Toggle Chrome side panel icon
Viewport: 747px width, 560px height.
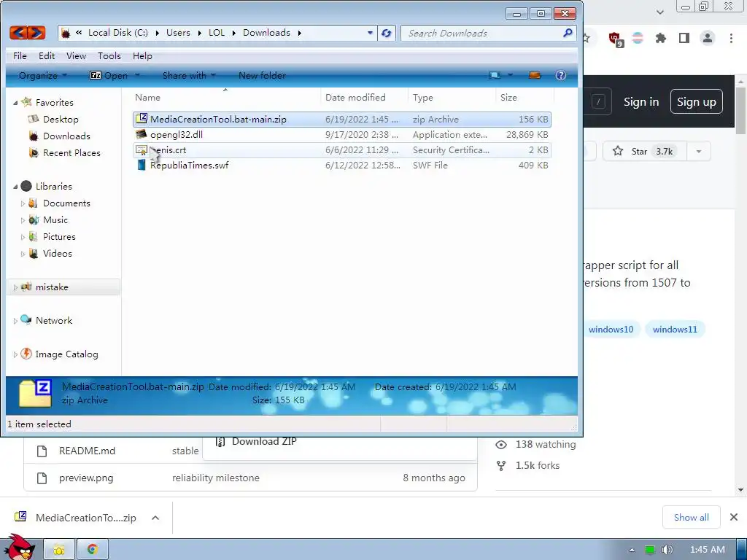pyautogui.click(x=684, y=38)
